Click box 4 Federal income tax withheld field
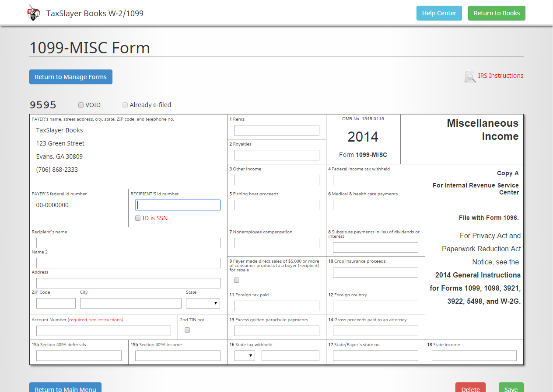The image size is (553, 392). point(375,180)
